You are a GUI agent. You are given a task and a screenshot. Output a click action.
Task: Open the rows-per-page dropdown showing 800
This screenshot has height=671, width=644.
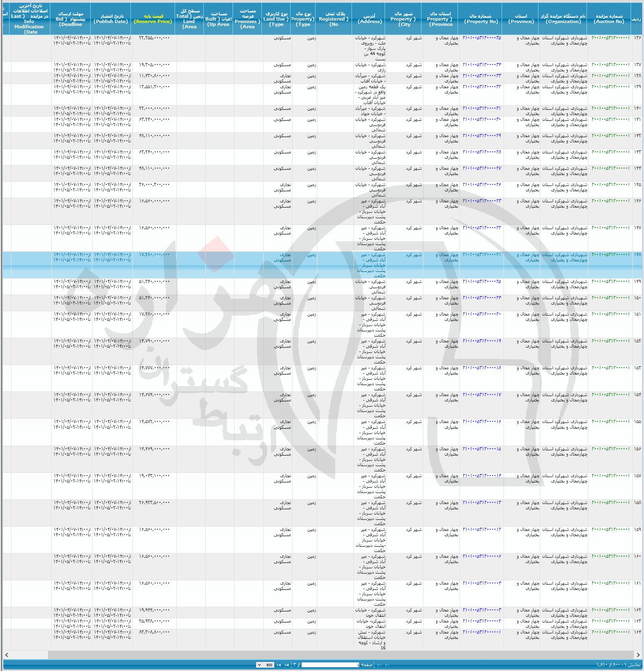[x=265, y=665]
